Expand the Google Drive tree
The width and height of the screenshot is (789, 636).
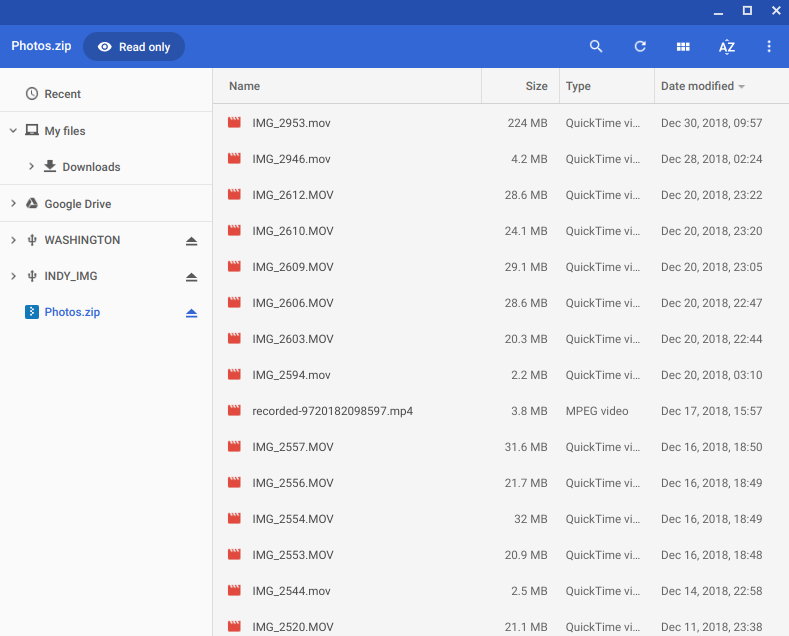[13, 204]
